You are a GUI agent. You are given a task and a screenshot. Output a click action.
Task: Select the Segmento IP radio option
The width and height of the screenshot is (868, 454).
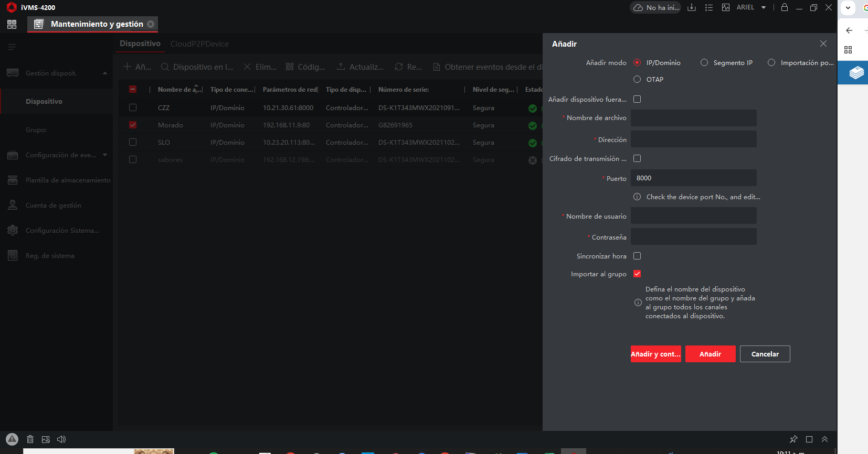tap(704, 63)
